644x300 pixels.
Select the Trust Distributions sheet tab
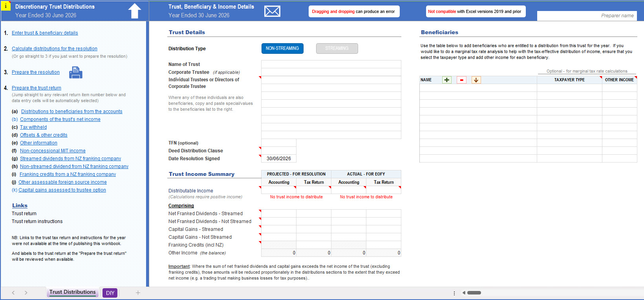(x=73, y=292)
